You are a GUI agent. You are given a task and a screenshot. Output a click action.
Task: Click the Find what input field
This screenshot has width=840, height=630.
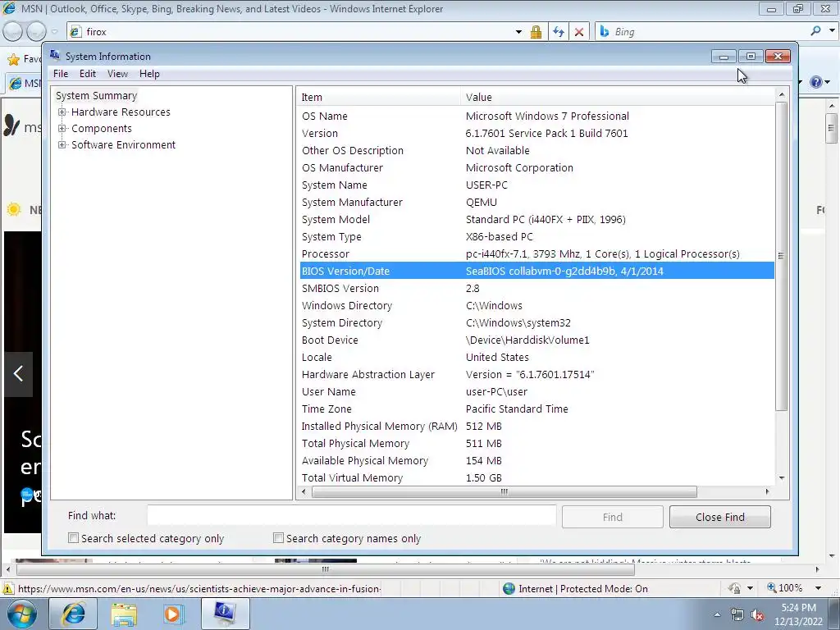pyautogui.click(x=351, y=515)
